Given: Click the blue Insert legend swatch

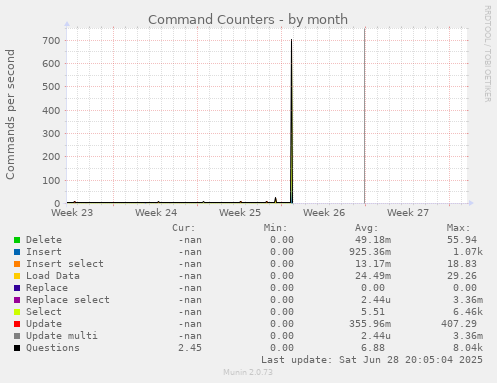Looking at the screenshot, I should pyautogui.click(x=17, y=252).
